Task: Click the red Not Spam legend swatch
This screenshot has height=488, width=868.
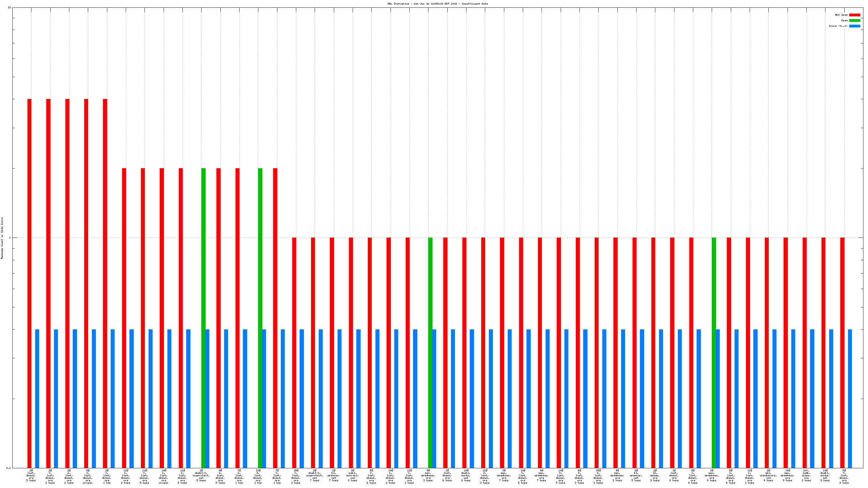Action: click(x=854, y=15)
